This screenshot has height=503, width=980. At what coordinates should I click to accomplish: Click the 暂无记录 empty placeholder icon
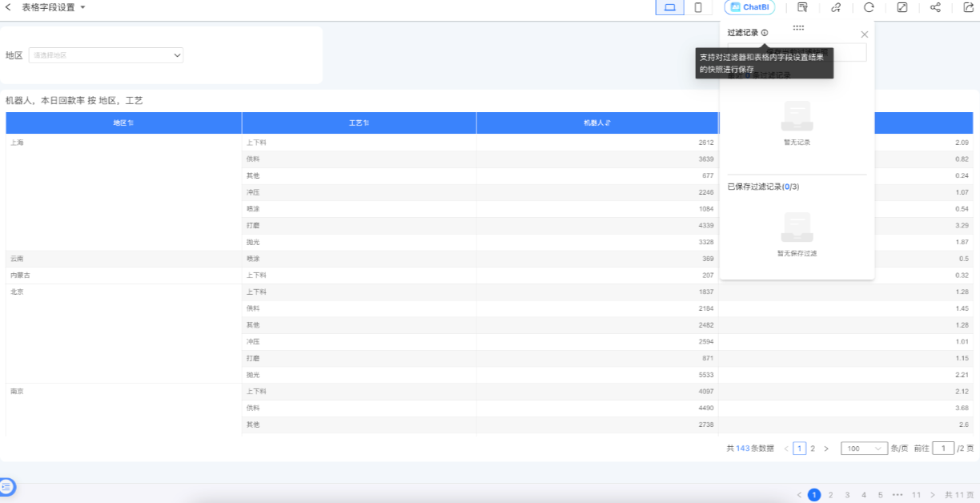click(x=797, y=117)
